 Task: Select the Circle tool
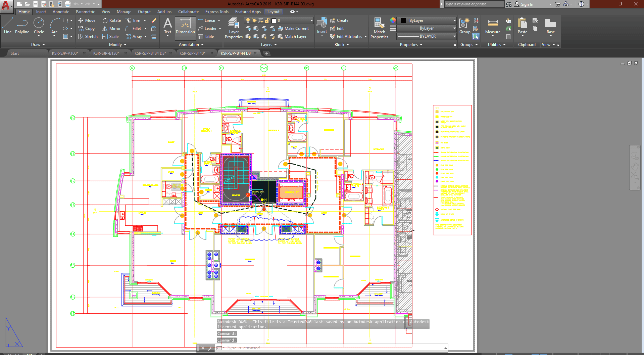coord(39,26)
